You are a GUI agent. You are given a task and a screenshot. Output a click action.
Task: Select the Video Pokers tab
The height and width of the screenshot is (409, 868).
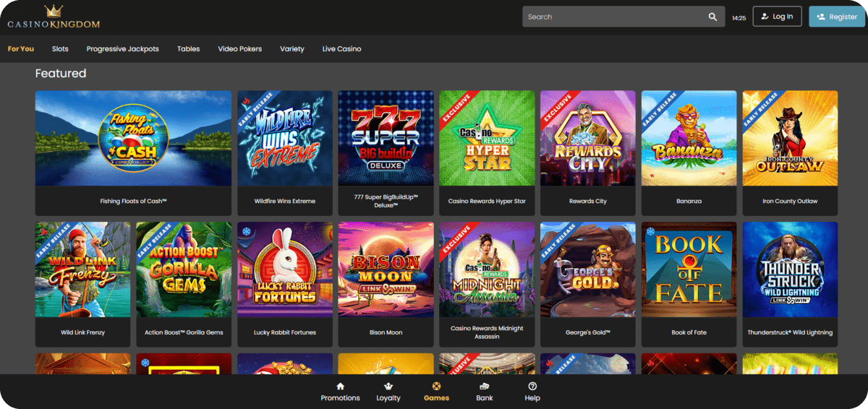240,49
